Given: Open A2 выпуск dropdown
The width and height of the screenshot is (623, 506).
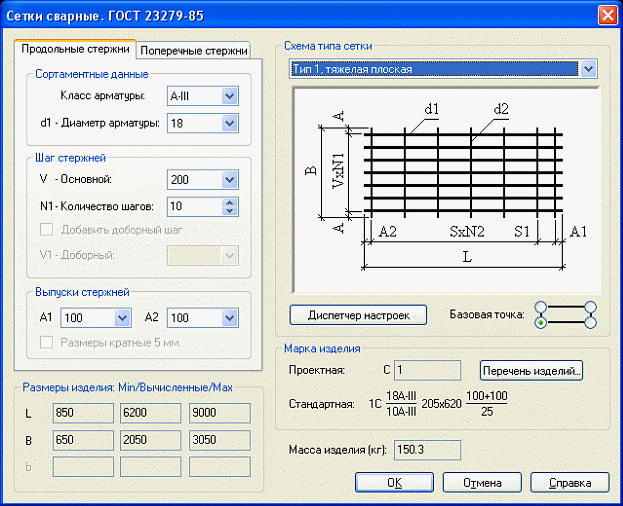Looking at the screenshot, I should (230, 318).
